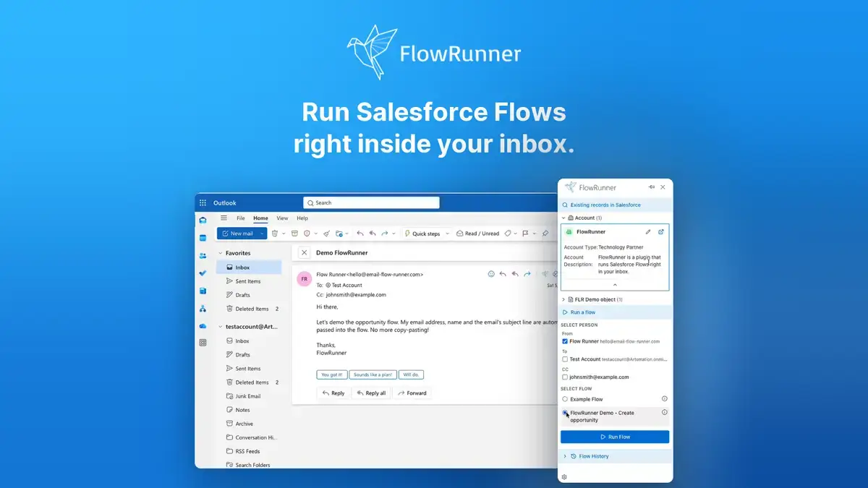The image size is (868, 488).
Task: Open the Mail icon in Outlook's left rail
Action: pyautogui.click(x=203, y=220)
